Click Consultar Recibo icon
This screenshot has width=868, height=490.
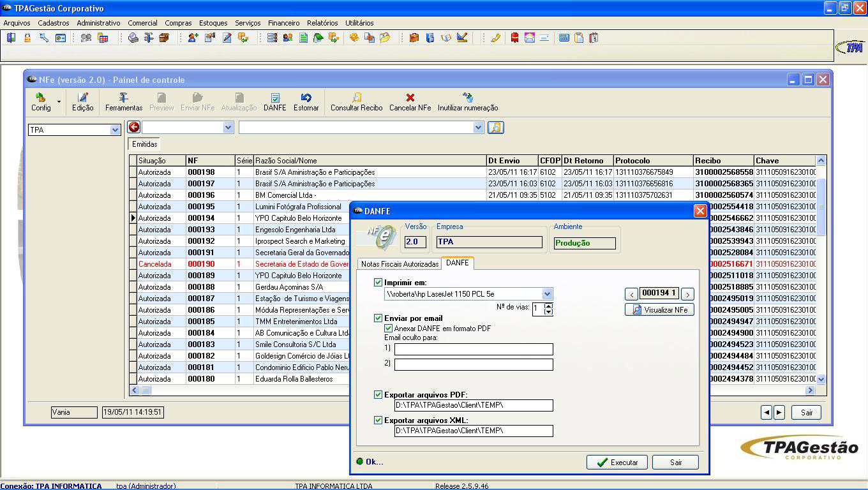[356, 101]
